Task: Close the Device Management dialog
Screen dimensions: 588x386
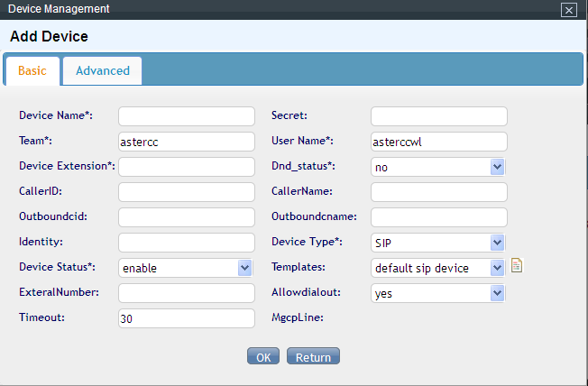Action: click(x=568, y=10)
